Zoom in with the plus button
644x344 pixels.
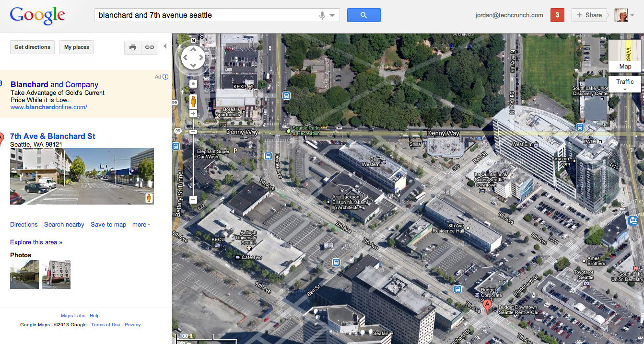tap(193, 114)
